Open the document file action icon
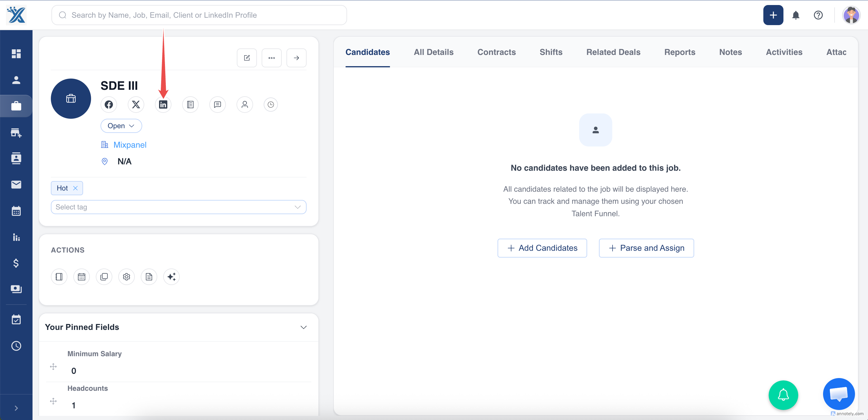This screenshot has height=420, width=868. point(149,277)
